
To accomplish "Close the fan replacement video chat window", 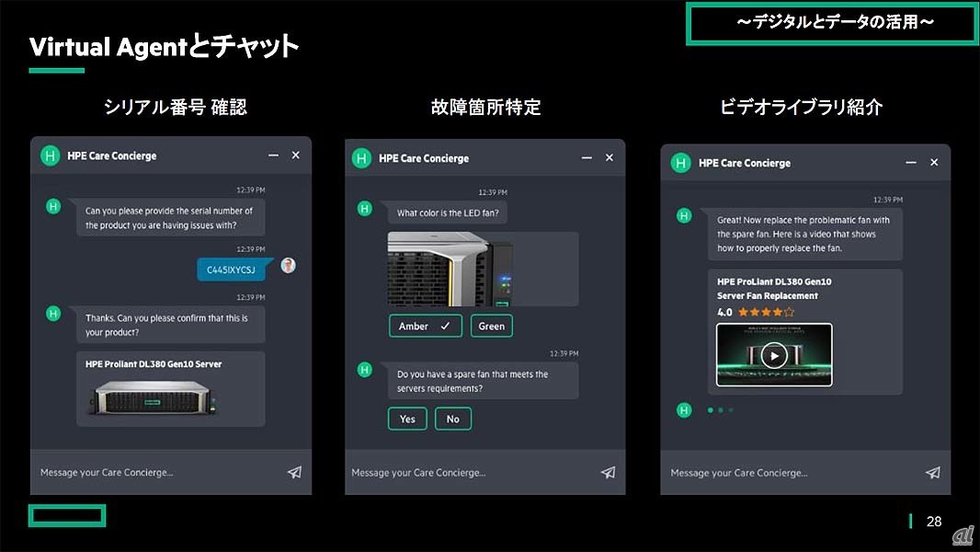I will point(934,163).
